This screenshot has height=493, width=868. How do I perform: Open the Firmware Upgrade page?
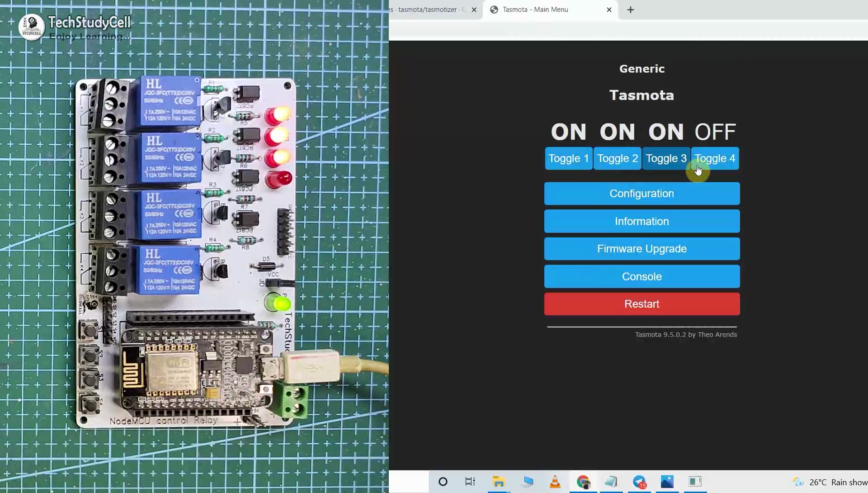point(642,248)
